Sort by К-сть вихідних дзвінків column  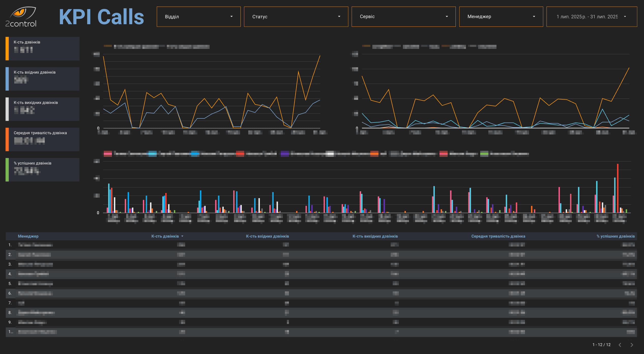click(x=375, y=236)
